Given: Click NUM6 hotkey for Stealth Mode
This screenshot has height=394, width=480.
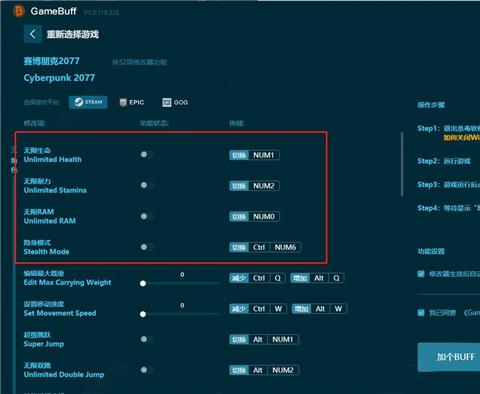Looking at the screenshot, I should tap(285, 247).
